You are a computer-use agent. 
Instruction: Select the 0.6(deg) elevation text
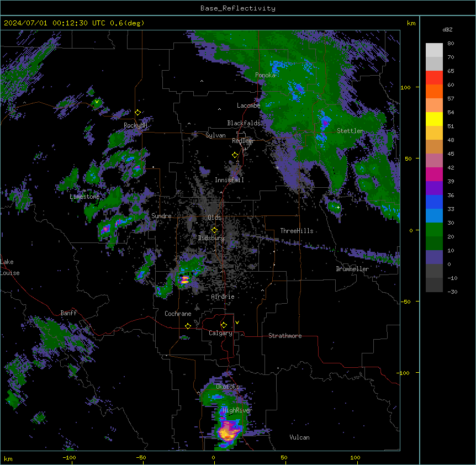point(127,23)
